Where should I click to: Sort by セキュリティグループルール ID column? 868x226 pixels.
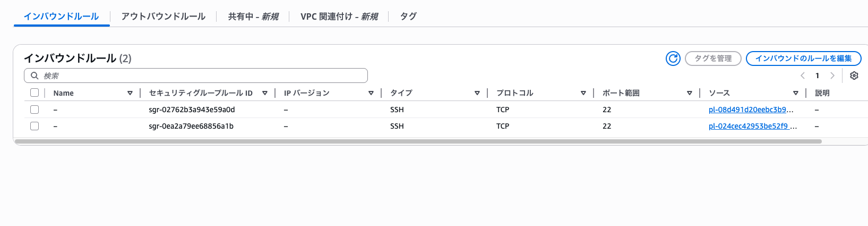click(264, 93)
